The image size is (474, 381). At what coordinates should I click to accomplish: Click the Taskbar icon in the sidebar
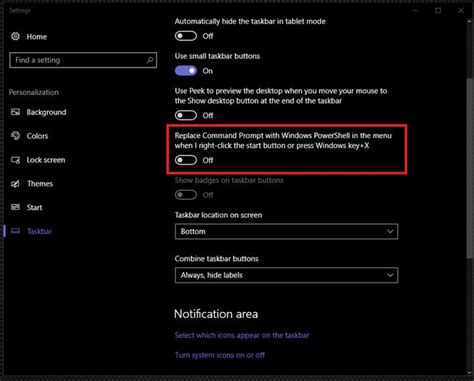[15, 231]
